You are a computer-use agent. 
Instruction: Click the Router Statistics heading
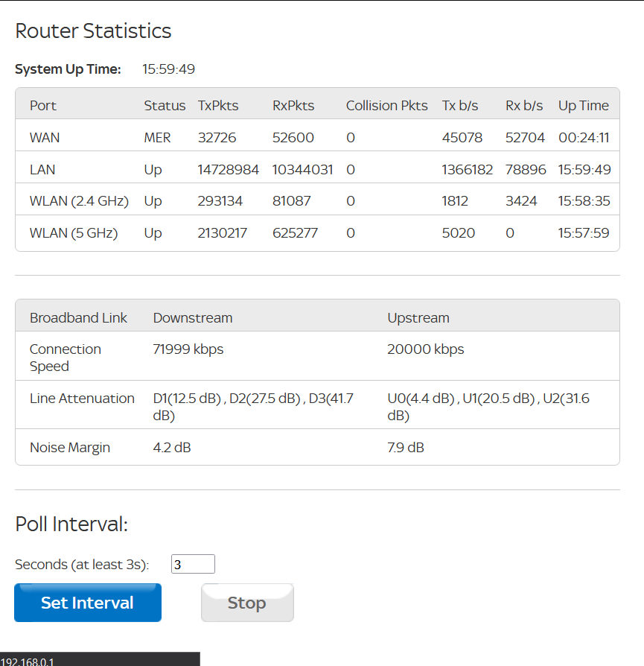93,31
